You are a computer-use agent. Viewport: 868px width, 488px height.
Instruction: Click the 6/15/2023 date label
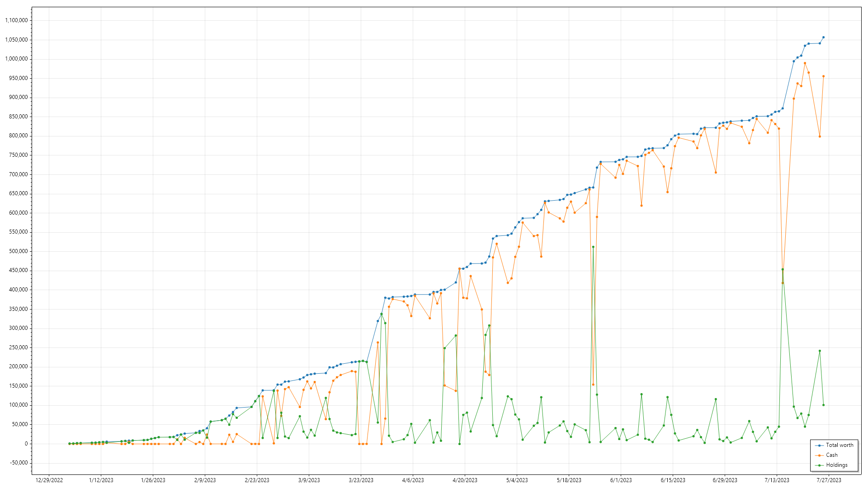(x=673, y=480)
